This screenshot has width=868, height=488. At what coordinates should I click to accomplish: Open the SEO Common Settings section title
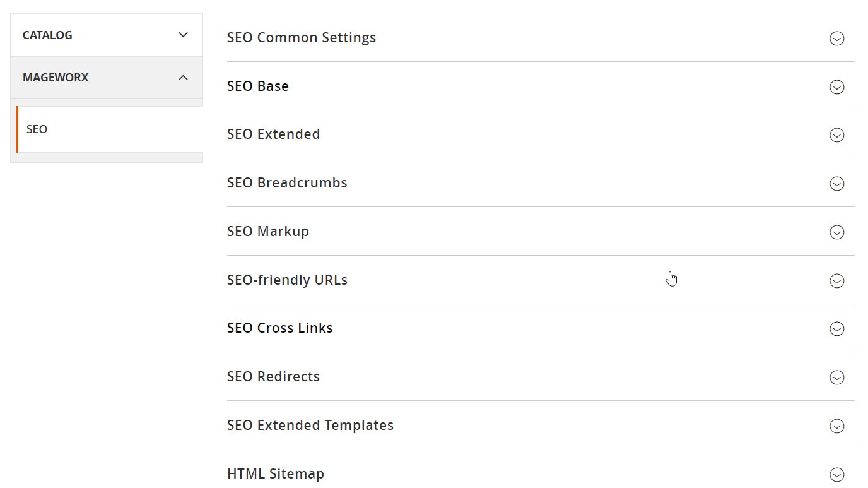302,38
